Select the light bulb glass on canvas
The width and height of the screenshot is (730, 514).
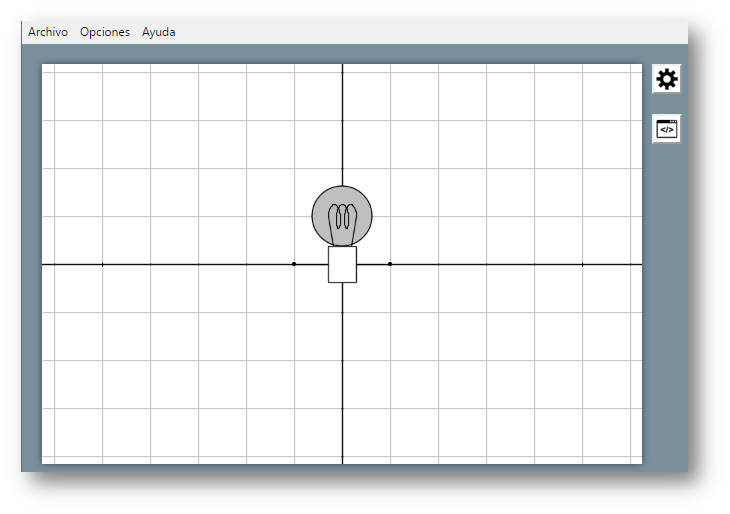coord(342,216)
